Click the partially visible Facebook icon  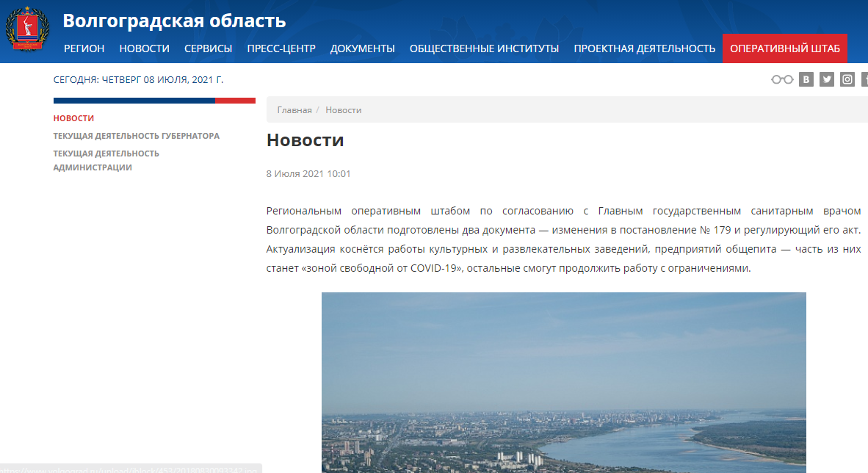865,79
